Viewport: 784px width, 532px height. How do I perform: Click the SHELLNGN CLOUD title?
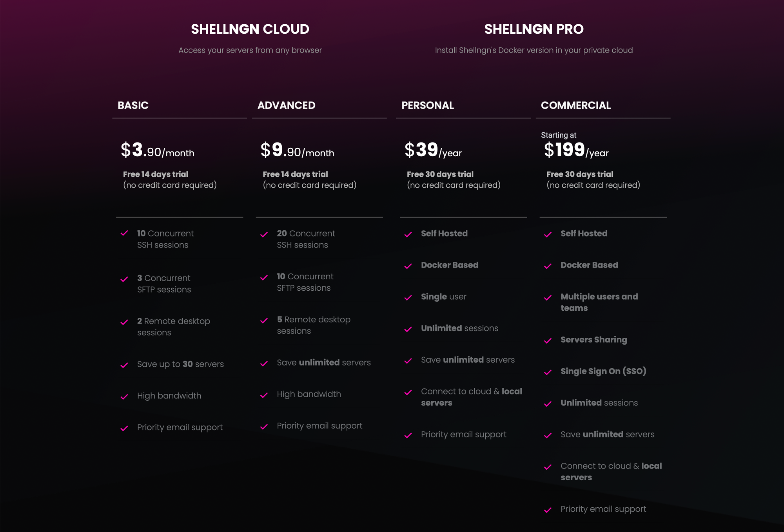(250, 29)
